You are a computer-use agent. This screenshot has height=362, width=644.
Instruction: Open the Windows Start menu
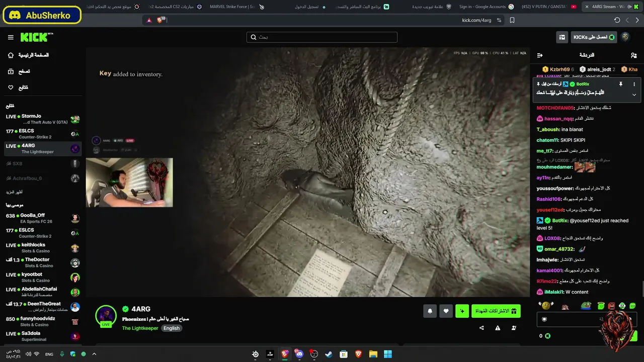[x=388, y=354]
